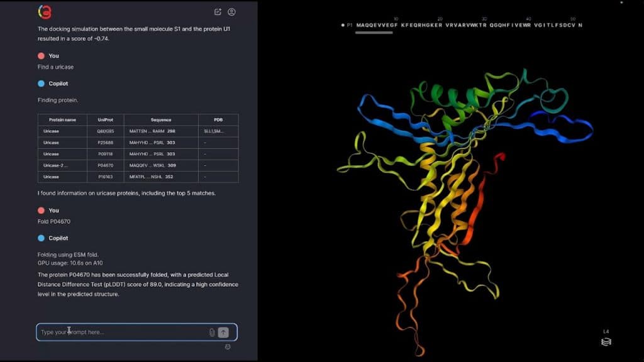Click the P1 chain marker above the sequence
The width and height of the screenshot is (644, 362).
(x=347, y=25)
